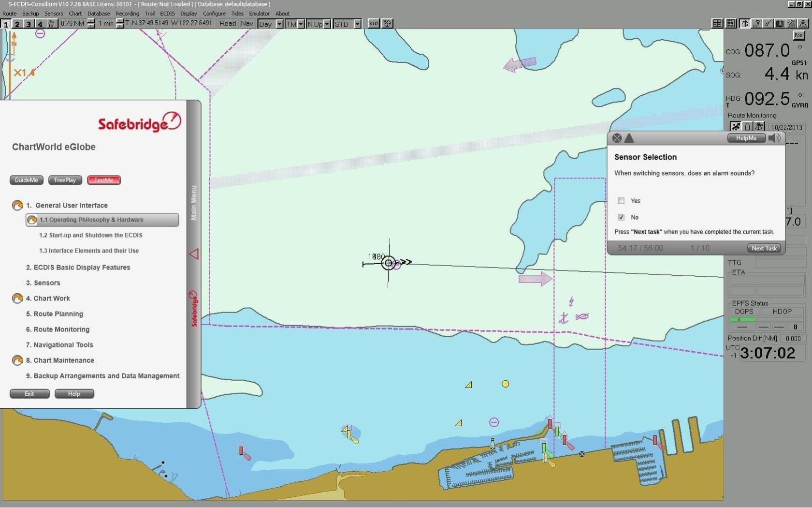This screenshot has height=508, width=812.
Task: Open the ECDIS menu from menu bar
Action: tap(167, 13)
